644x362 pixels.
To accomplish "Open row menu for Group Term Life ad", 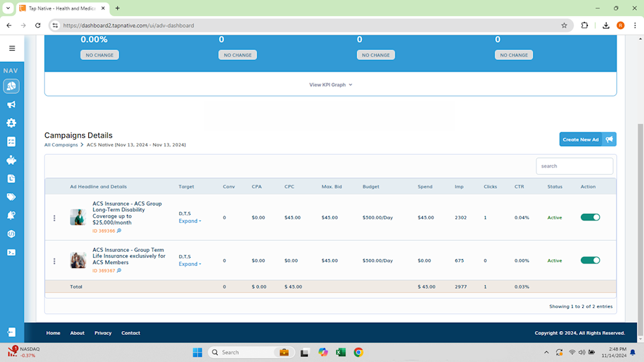I will (54, 261).
